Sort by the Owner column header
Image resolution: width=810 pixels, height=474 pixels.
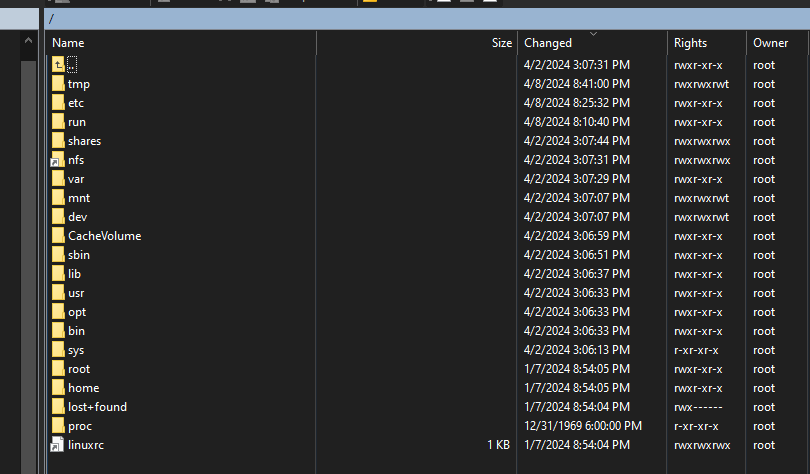(x=778, y=43)
